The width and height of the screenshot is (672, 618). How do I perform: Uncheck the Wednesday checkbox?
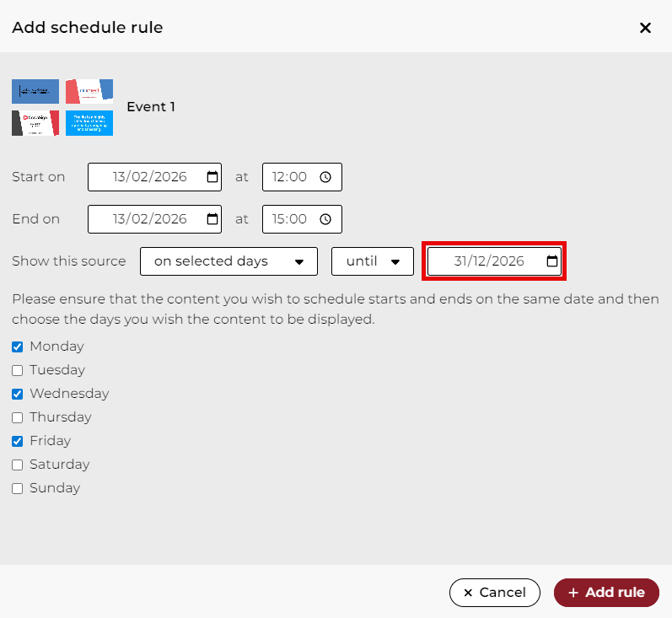click(x=18, y=394)
